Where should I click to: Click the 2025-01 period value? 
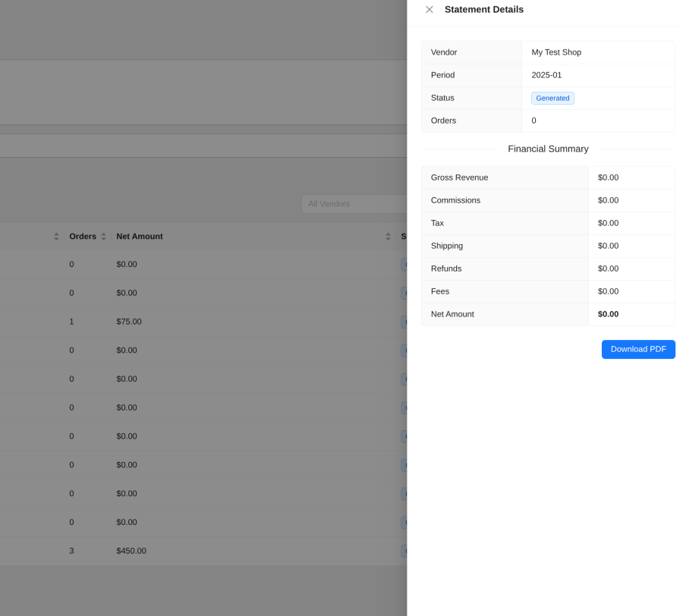click(x=546, y=75)
